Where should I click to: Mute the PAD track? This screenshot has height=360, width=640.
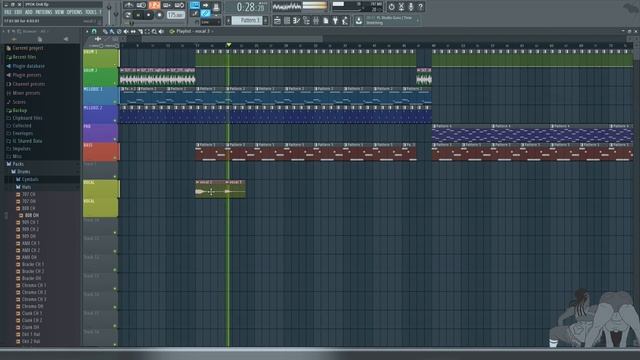(115, 139)
